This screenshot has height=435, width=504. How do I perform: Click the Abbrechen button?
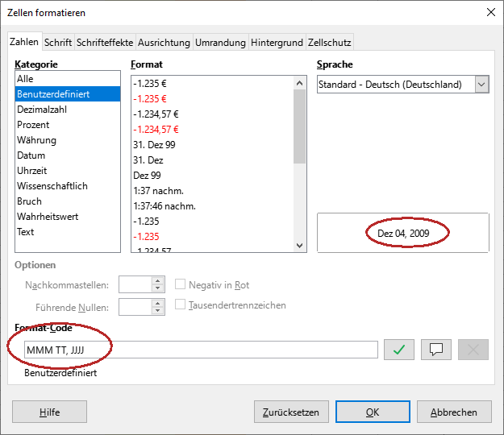point(454,412)
